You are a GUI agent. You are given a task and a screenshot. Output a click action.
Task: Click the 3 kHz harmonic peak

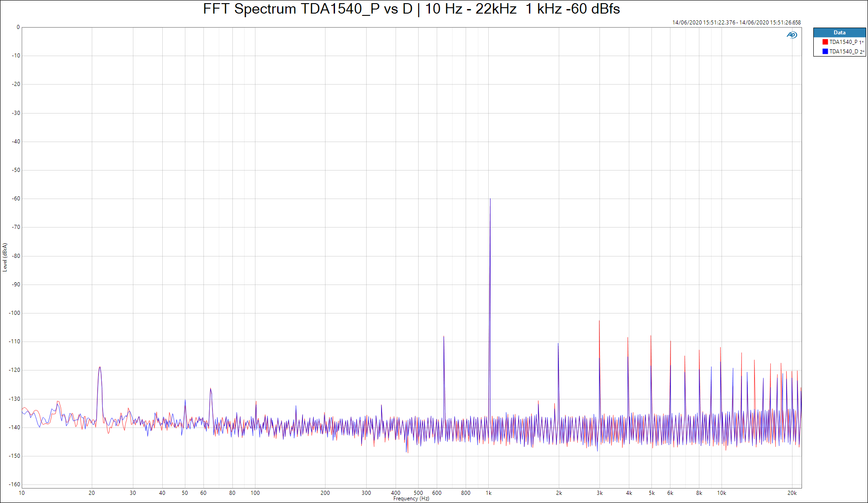[599, 322]
